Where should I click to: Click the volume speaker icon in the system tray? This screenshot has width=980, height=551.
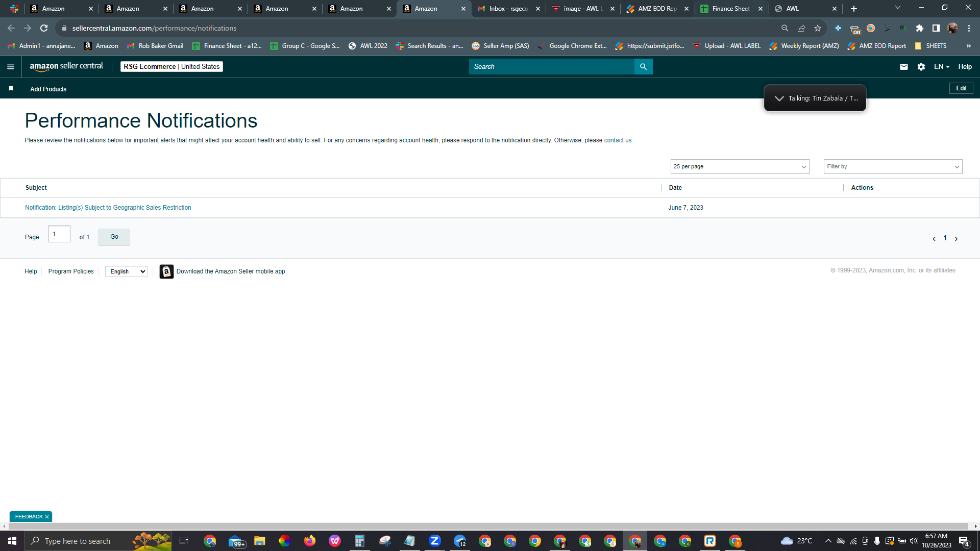click(x=914, y=541)
